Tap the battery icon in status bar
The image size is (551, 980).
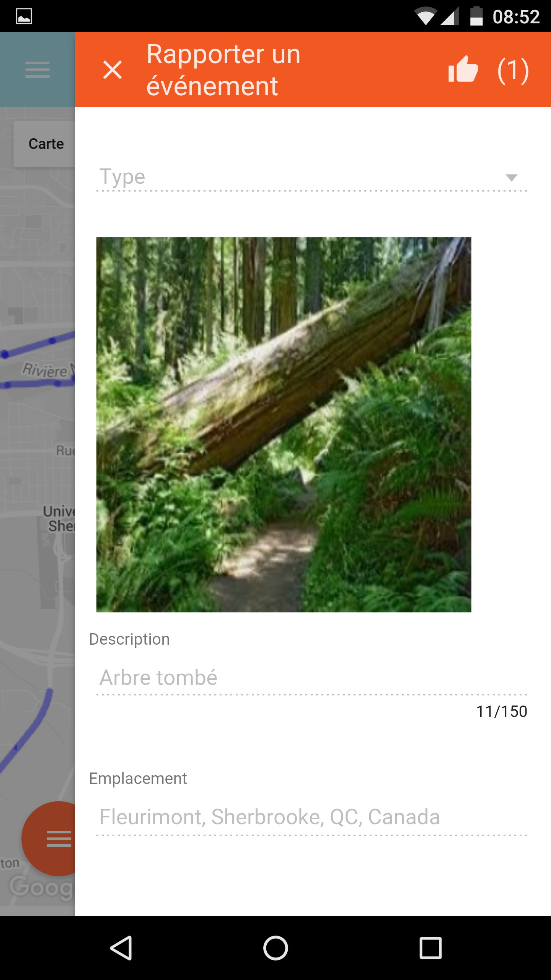476,16
